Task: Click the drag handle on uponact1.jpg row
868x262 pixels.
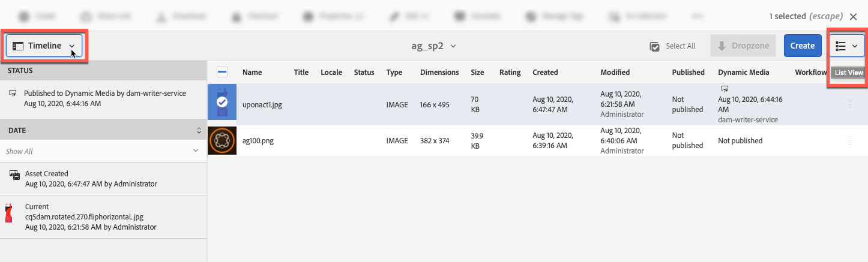Action: coord(849,105)
